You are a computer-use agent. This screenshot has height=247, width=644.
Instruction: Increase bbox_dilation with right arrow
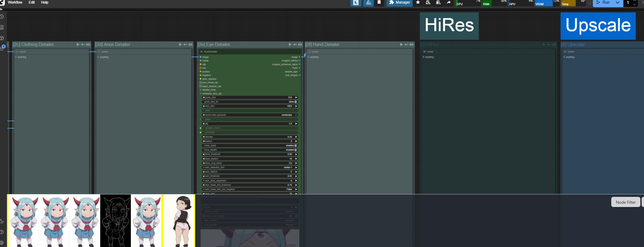coord(296,159)
